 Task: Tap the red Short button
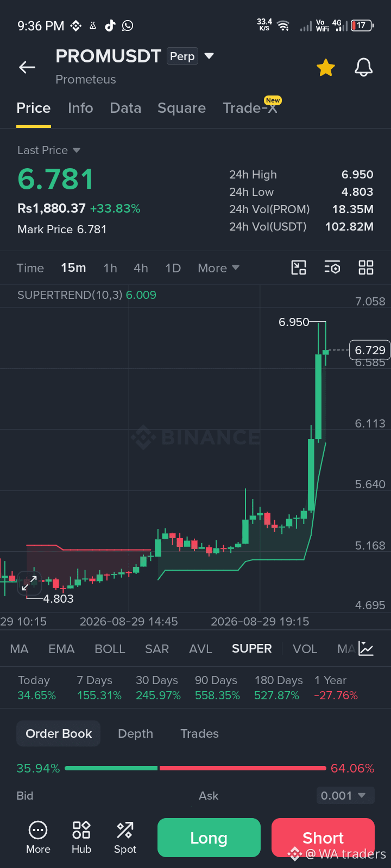[x=323, y=838]
